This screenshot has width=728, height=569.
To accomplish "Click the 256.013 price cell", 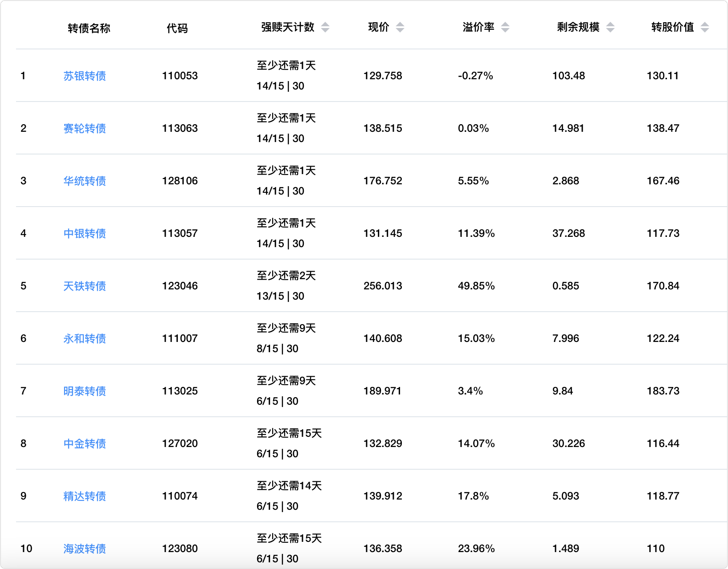I will [383, 286].
